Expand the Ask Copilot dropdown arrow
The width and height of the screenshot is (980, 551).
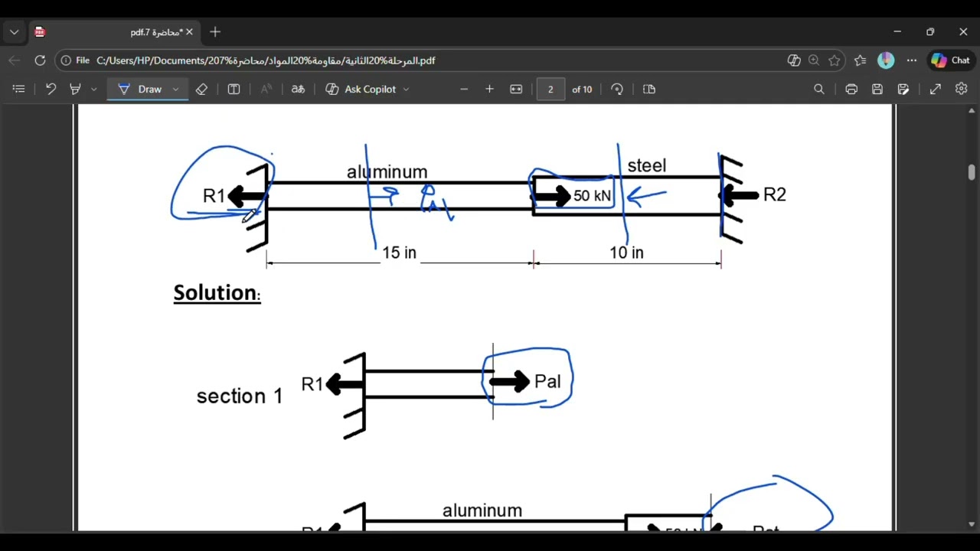point(406,89)
